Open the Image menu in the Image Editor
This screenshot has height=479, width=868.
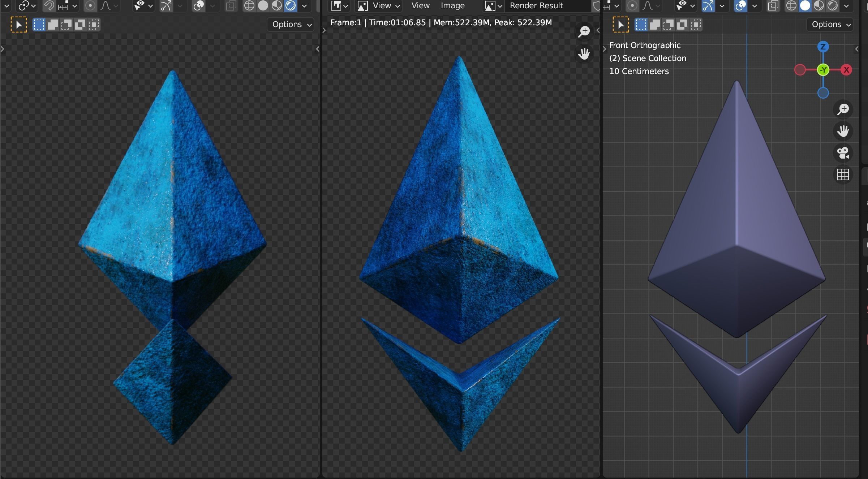click(452, 6)
